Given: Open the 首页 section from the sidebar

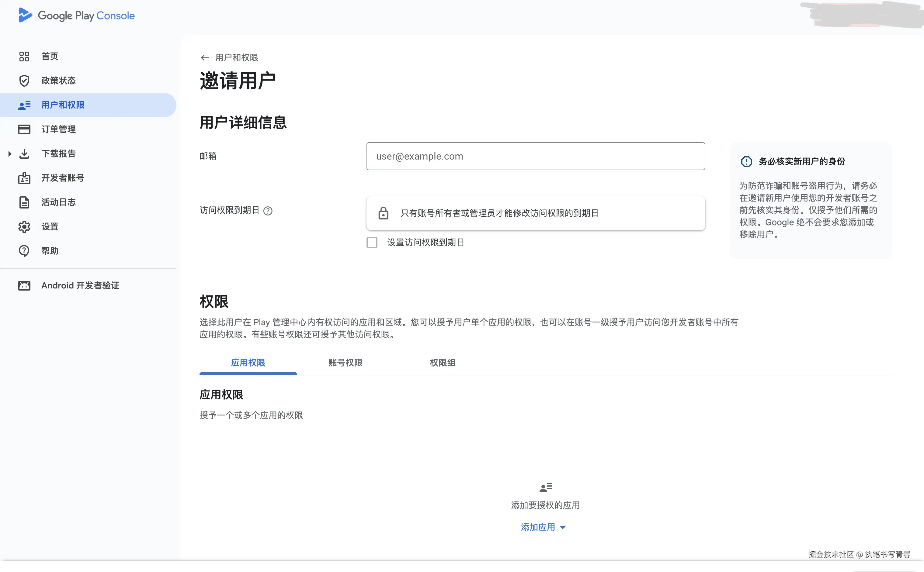Looking at the screenshot, I should (x=50, y=56).
